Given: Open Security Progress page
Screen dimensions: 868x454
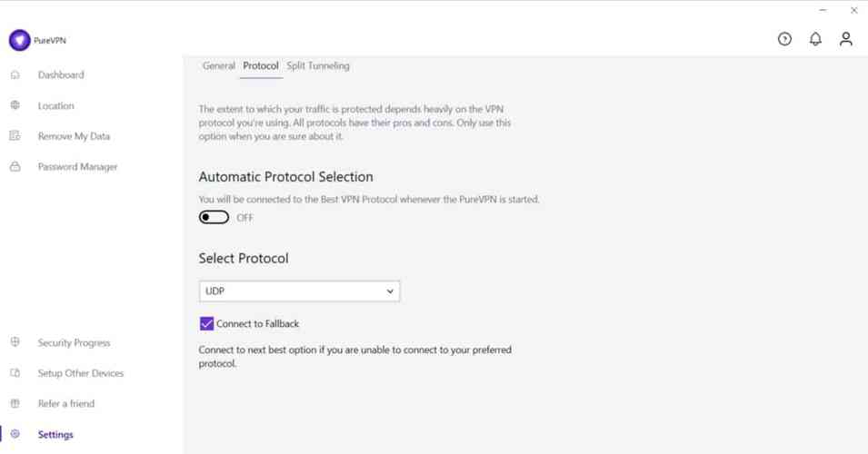Looking at the screenshot, I should tap(74, 343).
